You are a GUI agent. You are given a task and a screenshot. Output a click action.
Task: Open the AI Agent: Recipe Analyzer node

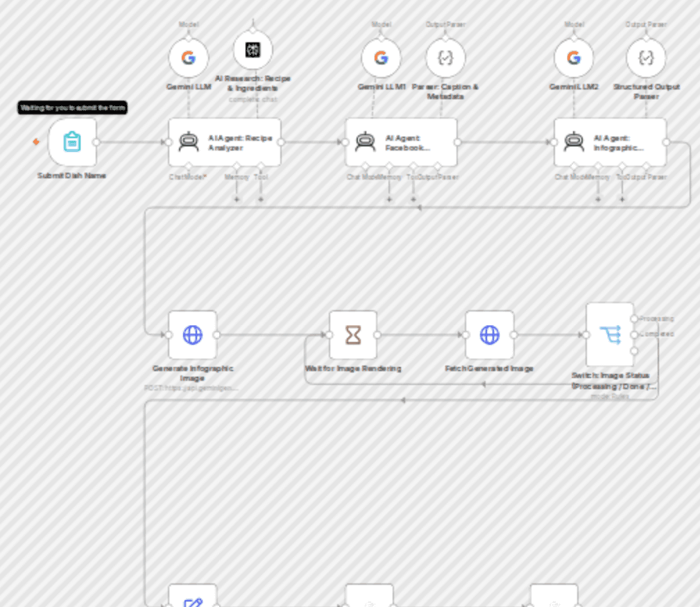(225, 142)
